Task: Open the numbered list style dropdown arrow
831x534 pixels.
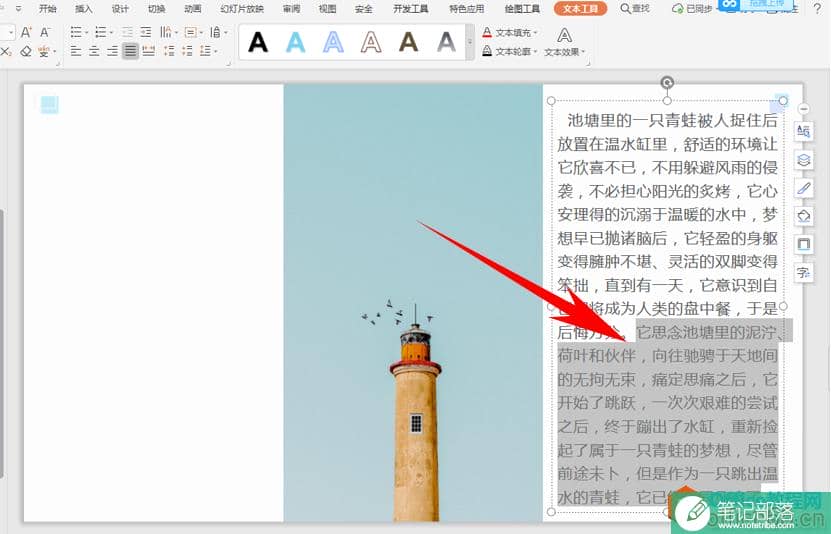Action: [x=111, y=33]
